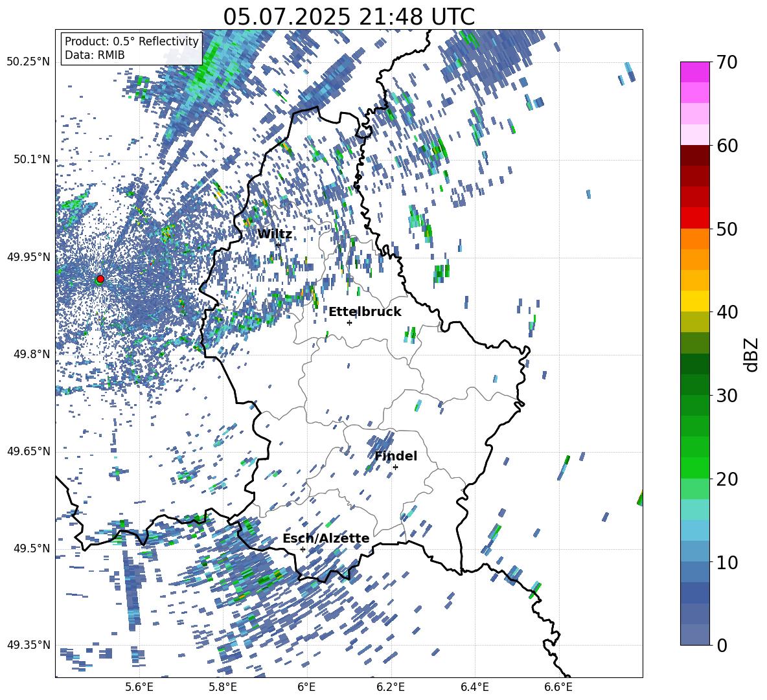Viewport: 767px width, 700px height.
Task: Click the Esch/Alzette city label
Action: [326, 538]
